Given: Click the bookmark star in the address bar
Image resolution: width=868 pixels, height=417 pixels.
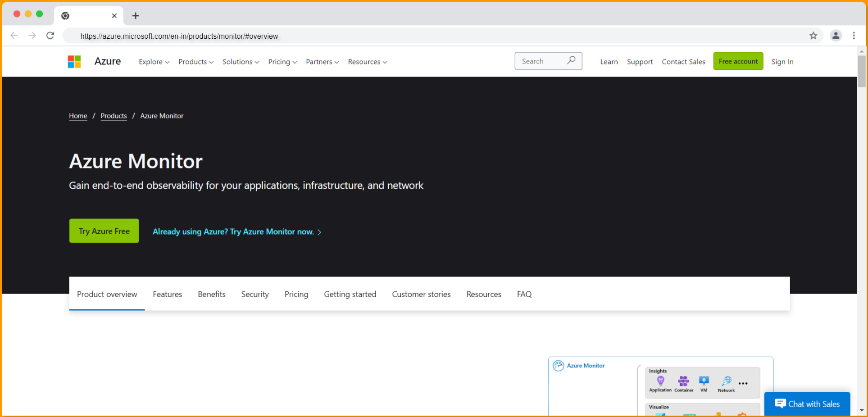Looking at the screenshot, I should (x=813, y=36).
